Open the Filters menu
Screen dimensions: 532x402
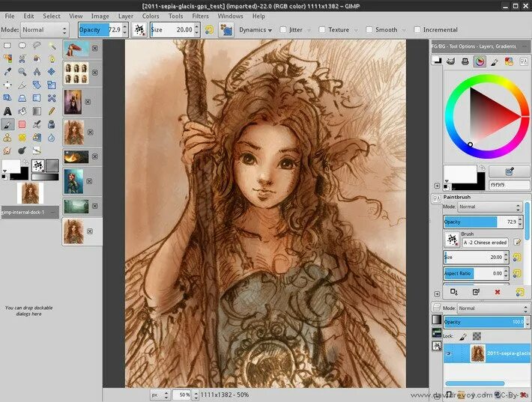pos(200,16)
